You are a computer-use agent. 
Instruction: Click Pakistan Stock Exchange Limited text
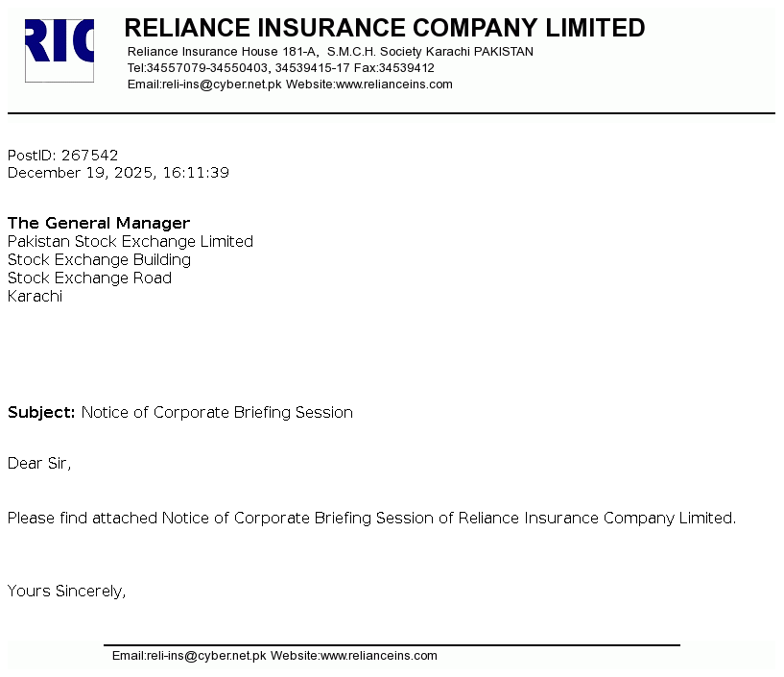point(131,242)
